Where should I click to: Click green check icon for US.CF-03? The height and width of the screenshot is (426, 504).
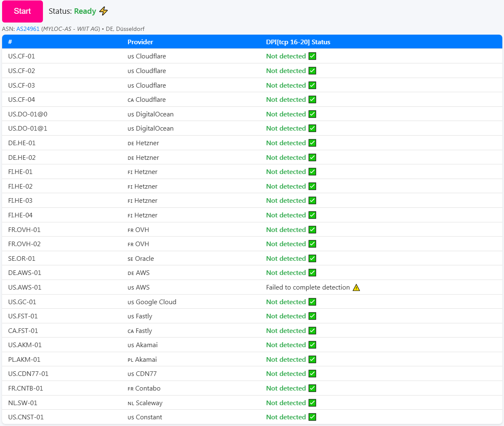312,85
